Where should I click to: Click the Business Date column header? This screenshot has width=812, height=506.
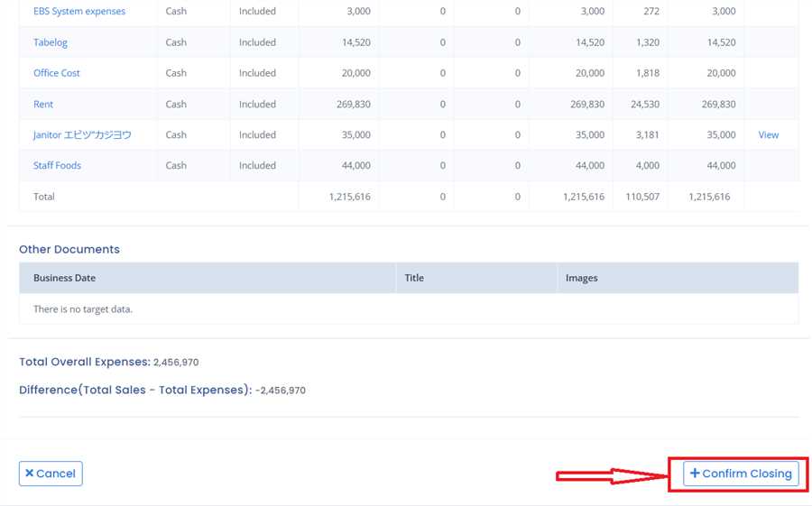[x=64, y=278]
